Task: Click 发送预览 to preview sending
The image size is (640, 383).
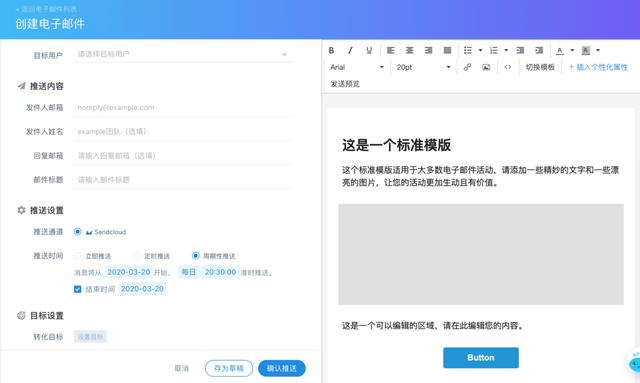Action: [x=345, y=84]
